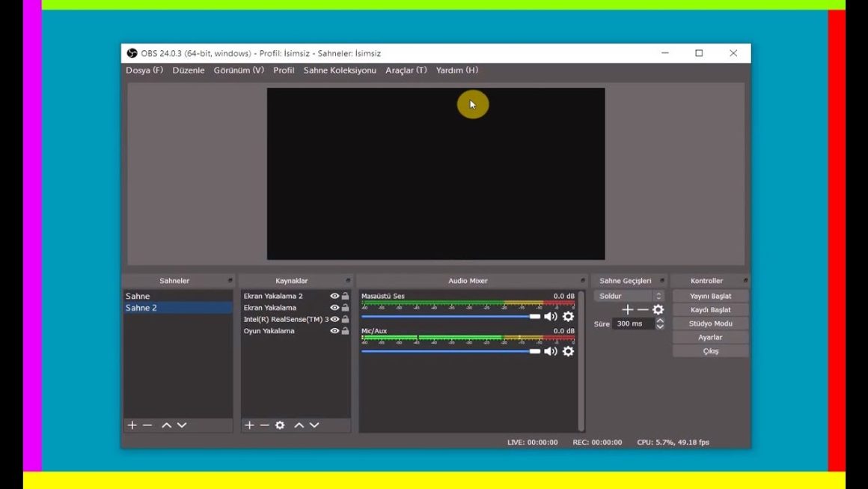Remove selected scene with minus icon
This screenshot has width=868, height=489.
(147, 425)
